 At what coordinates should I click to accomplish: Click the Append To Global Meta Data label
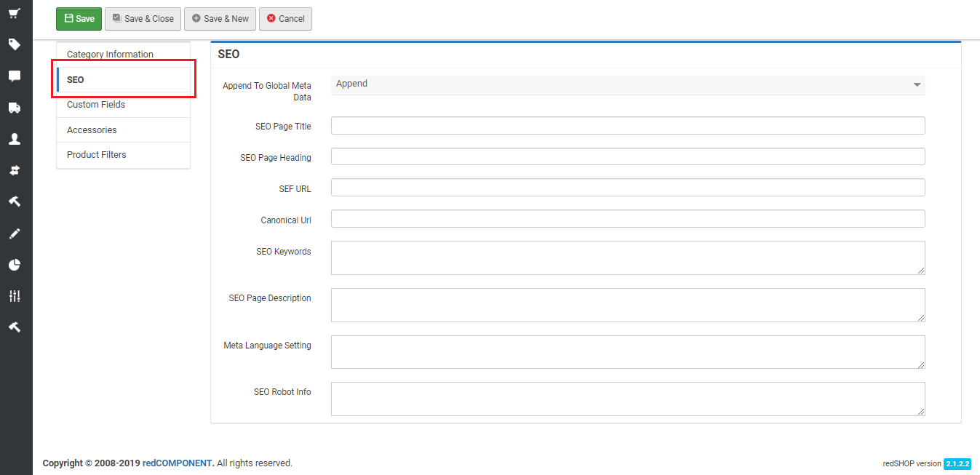[267, 92]
